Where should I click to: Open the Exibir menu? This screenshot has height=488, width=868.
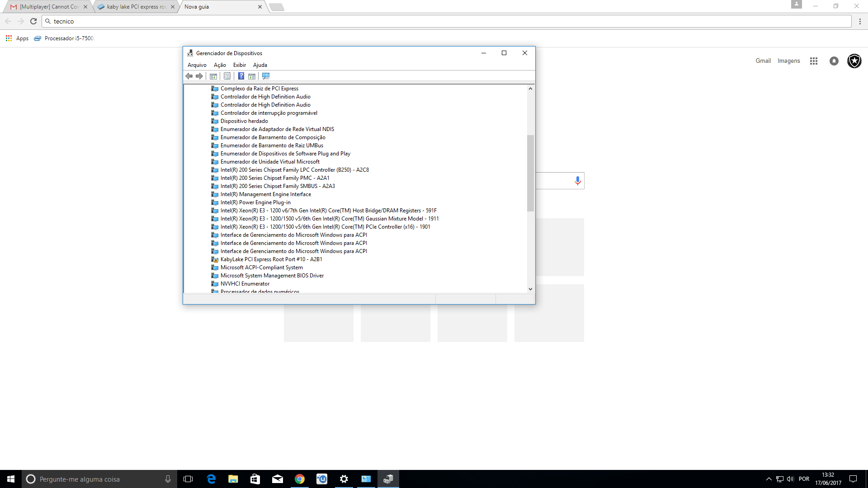click(x=240, y=65)
